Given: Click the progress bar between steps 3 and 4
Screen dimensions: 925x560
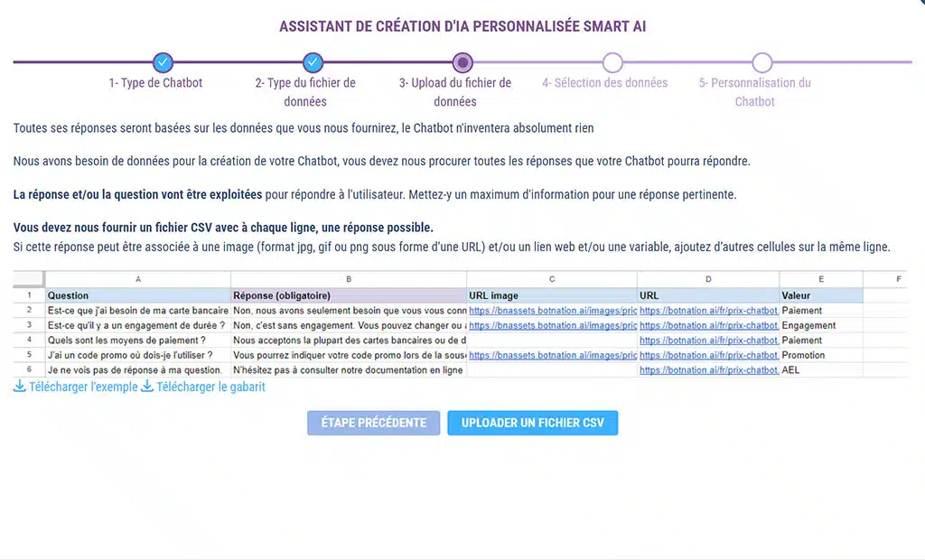Looking at the screenshot, I should (x=537, y=62).
